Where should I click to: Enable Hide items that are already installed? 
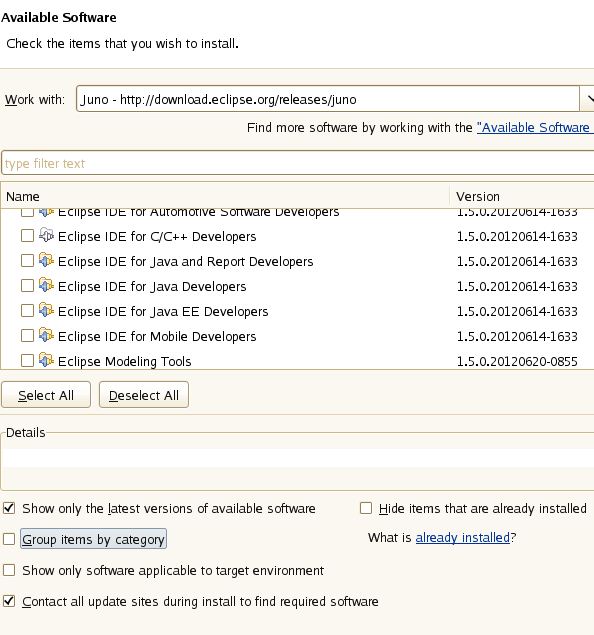366,508
